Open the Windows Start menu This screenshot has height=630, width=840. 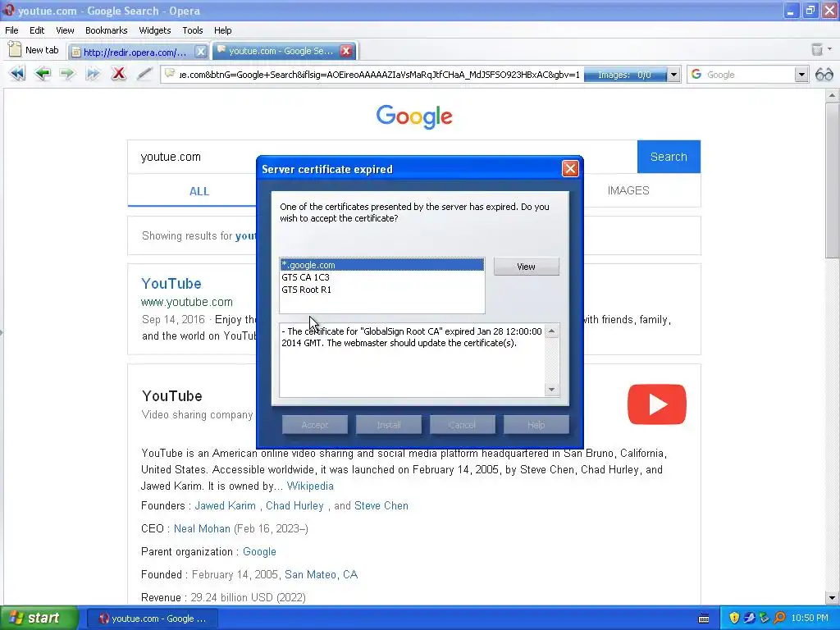coord(39,618)
